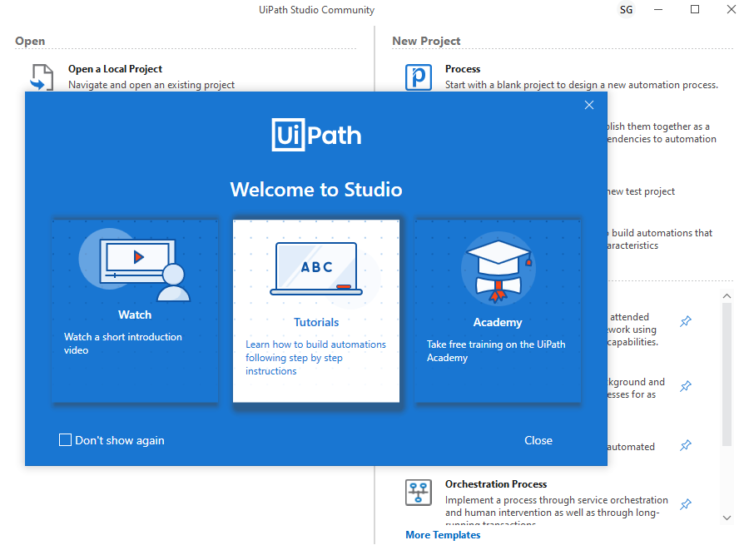Image resolution: width=749 pixels, height=560 pixels.
Task: Open the Academy training card
Action: pos(498,311)
